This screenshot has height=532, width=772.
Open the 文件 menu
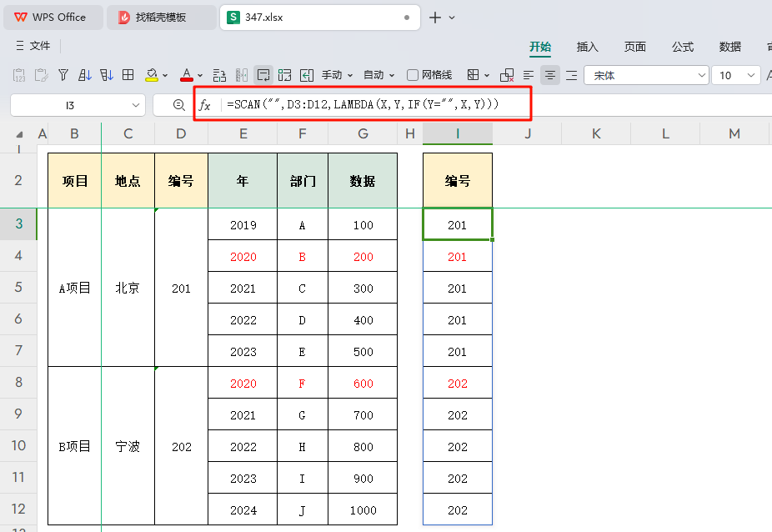point(33,46)
